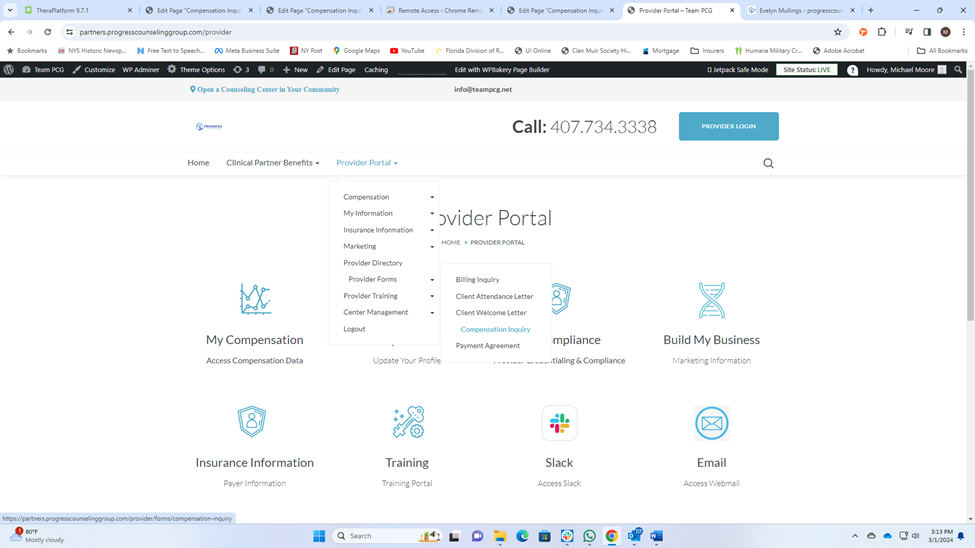Open the Word app in the taskbar
Viewport: 975px width, 548px height.
click(657, 536)
